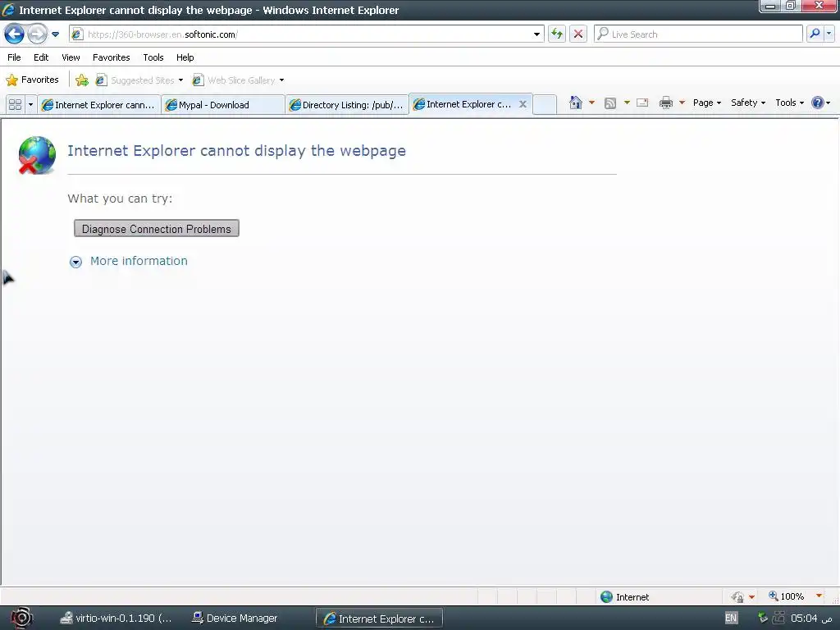Viewport: 840px width, 630px height.
Task: Click the More information link
Action: (x=139, y=261)
